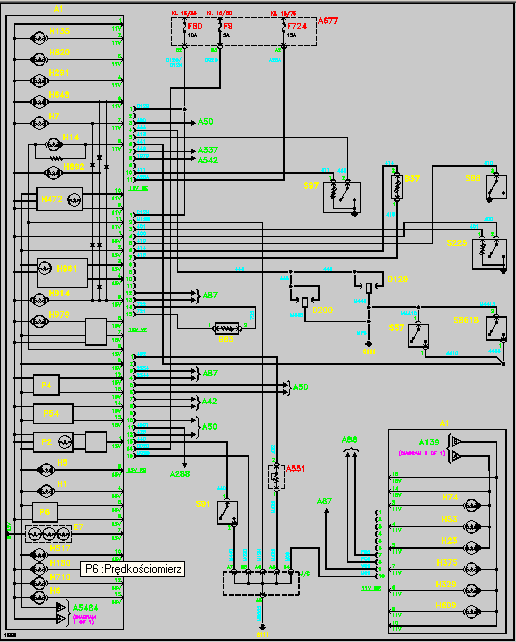This screenshot has height=642, width=516.
Task: Select the B63 sender resistor symbol
Action: (x=227, y=328)
